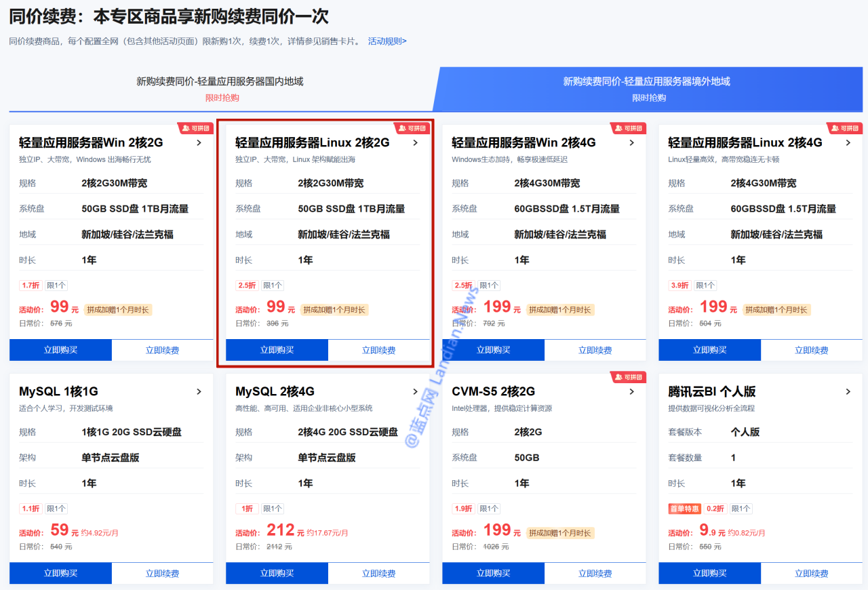Switch to 轻量应用服务器国内地域 tab
Viewport: 868px width, 590px height.
tap(220, 89)
